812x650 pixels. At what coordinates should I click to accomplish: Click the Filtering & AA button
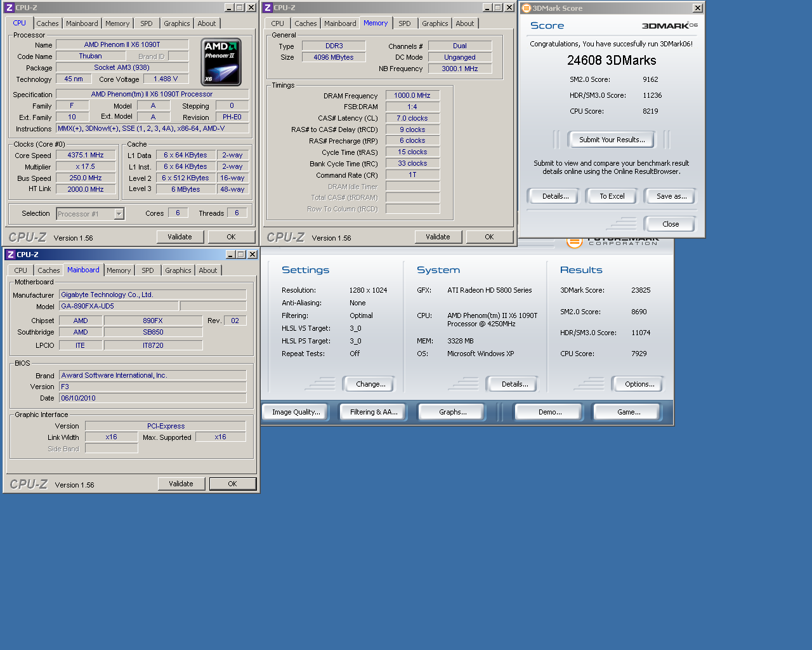(x=374, y=412)
